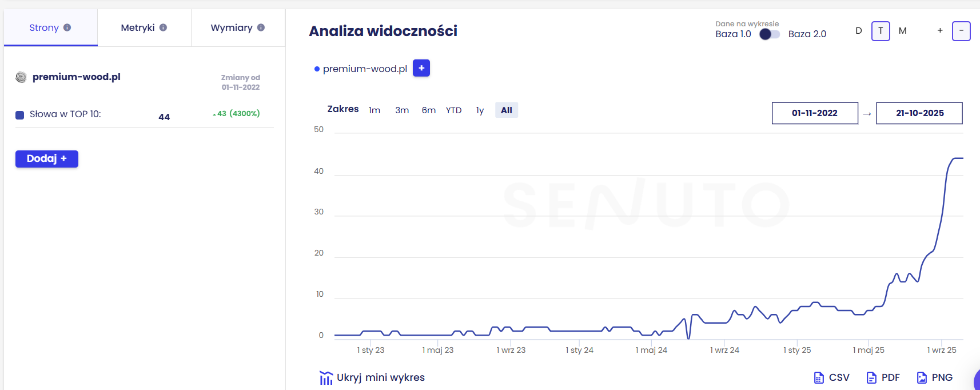Click the premium-wood.pl site favicon
The image size is (980, 390).
(21, 77)
